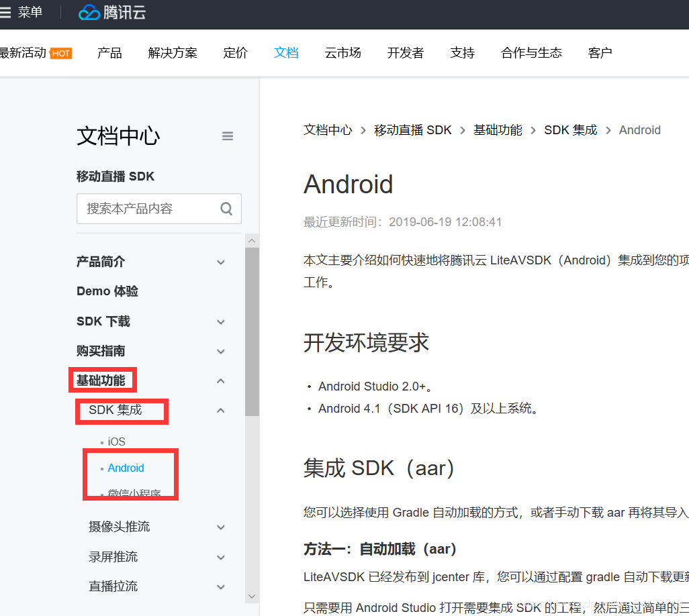The width and height of the screenshot is (689, 616).
Task: Click the search magnifier icon
Action: (226, 209)
